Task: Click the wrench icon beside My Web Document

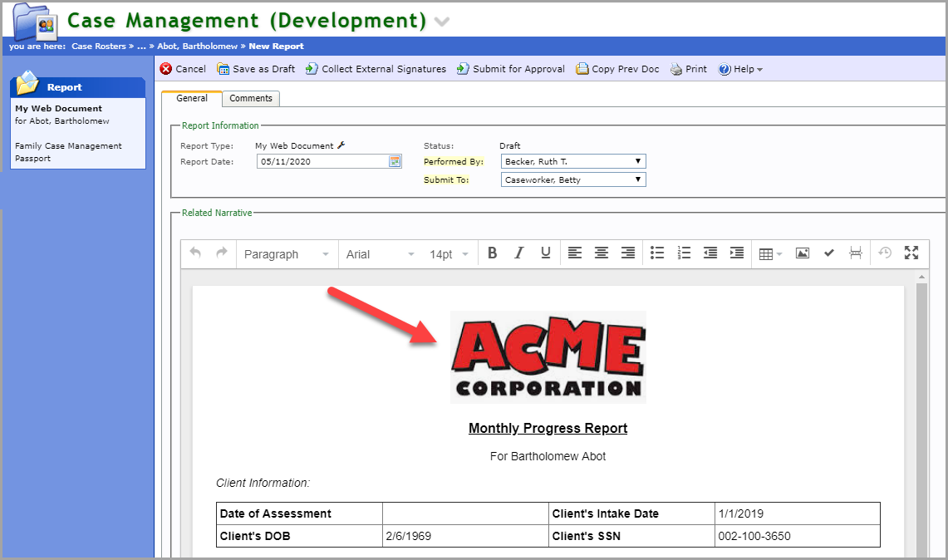Action: 341,145
